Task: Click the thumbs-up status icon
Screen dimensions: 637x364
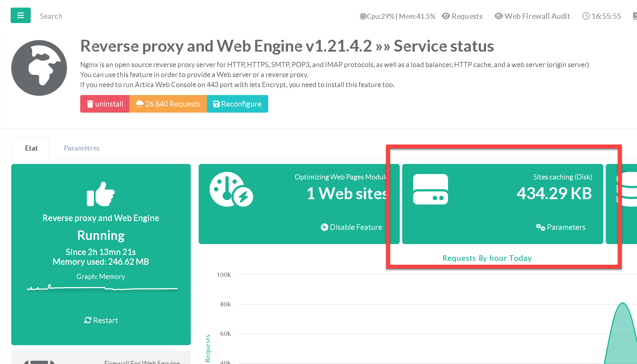Action: [x=101, y=194]
